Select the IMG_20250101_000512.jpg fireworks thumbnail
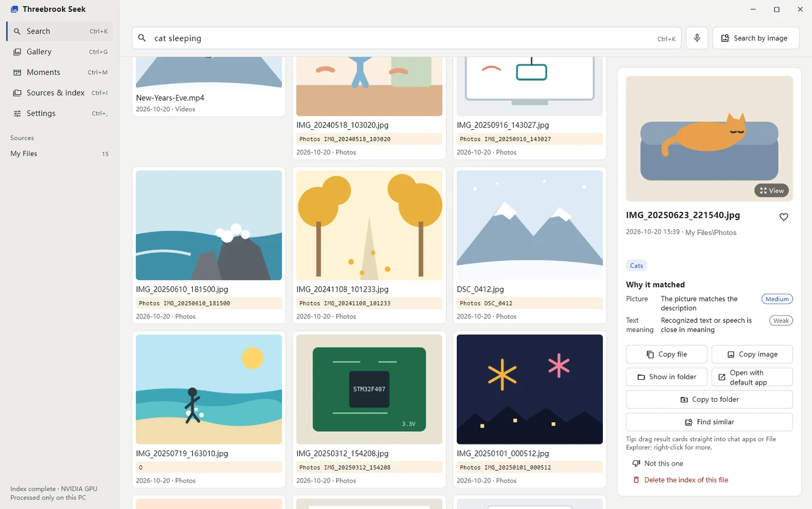Image resolution: width=812 pixels, height=509 pixels. click(x=529, y=389)
